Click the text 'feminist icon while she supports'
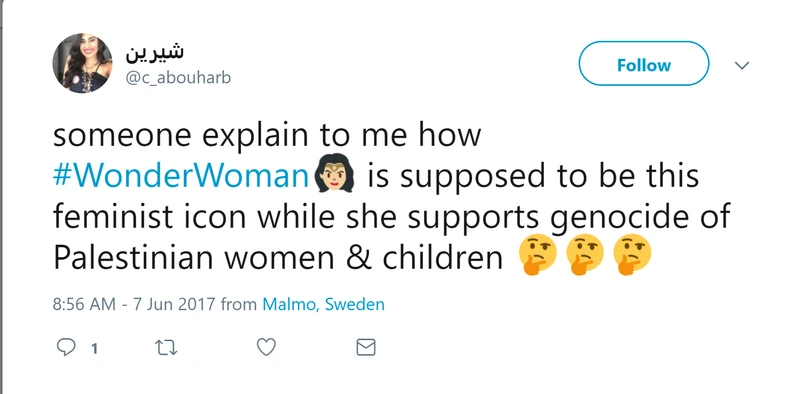800x394 pixels. click(295, 218)
